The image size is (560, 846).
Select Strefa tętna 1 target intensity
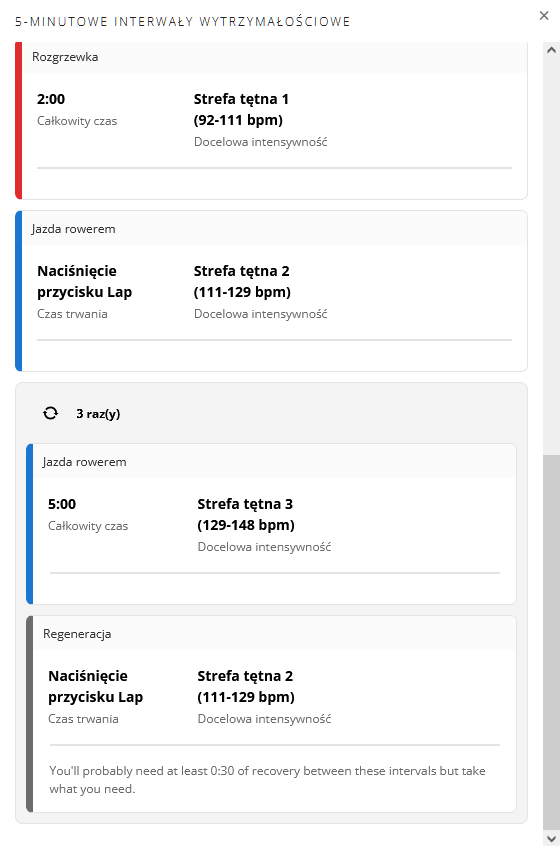pyautogui.click(x=241, y=110)
